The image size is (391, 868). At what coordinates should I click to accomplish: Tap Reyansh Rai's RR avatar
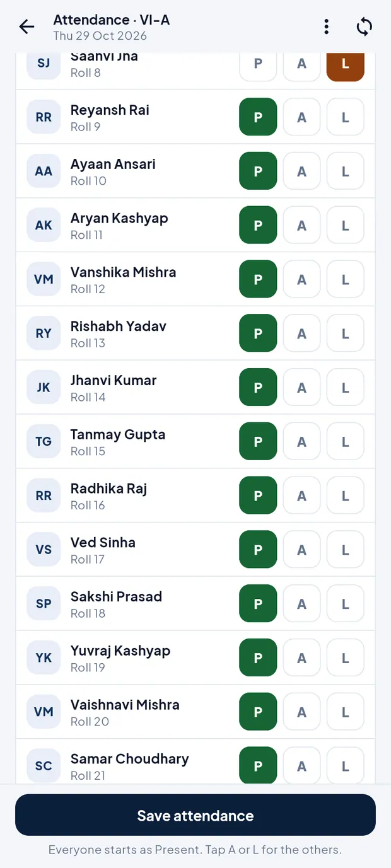click(x=44, y=117)
